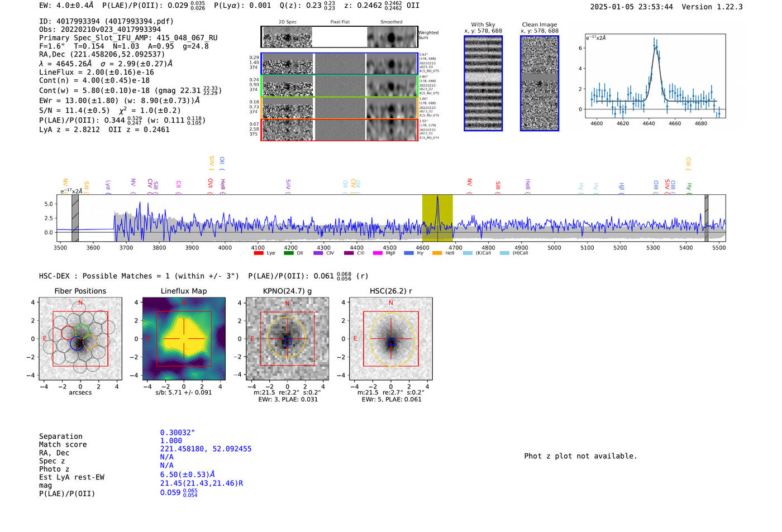Click the yellow highlighted emission line region

coord(437,218)
